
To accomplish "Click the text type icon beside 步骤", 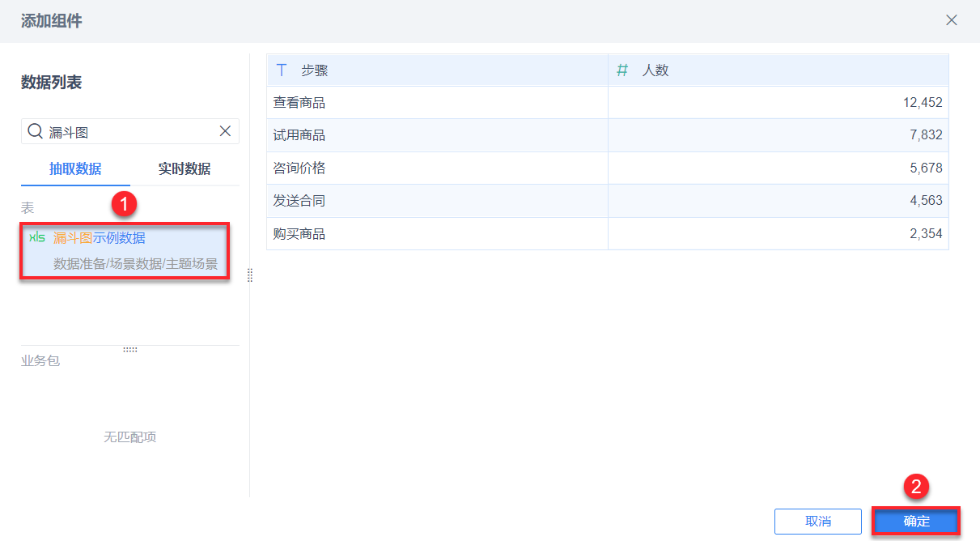I will tap(282, 70).
